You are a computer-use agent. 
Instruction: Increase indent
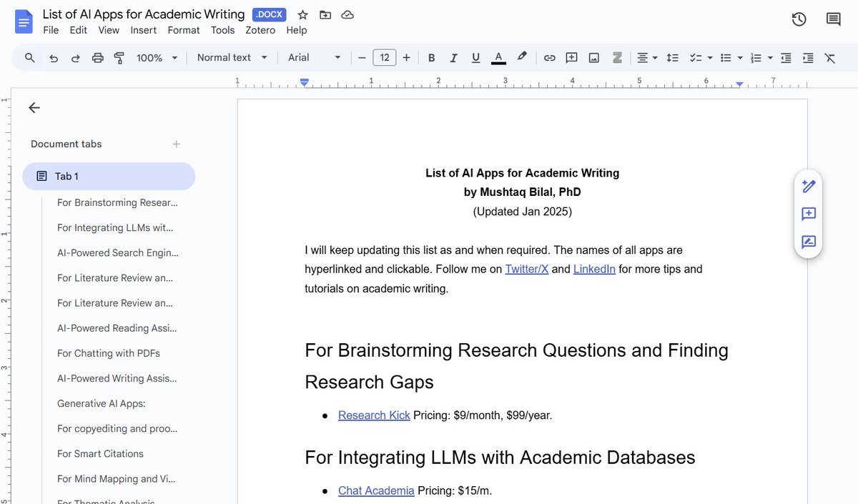(808, 58)
